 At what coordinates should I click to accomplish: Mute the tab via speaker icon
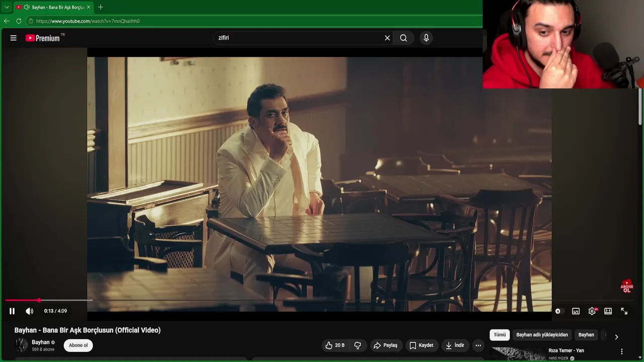pyautogui.click(x=26, y=7)
